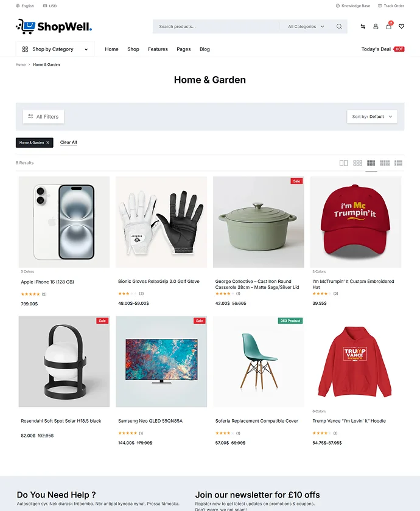Open the wishlist heart icon
Image resolution: width=420 pixels, height=511 pixels.
pyautogui.click(x=401, y=26)
